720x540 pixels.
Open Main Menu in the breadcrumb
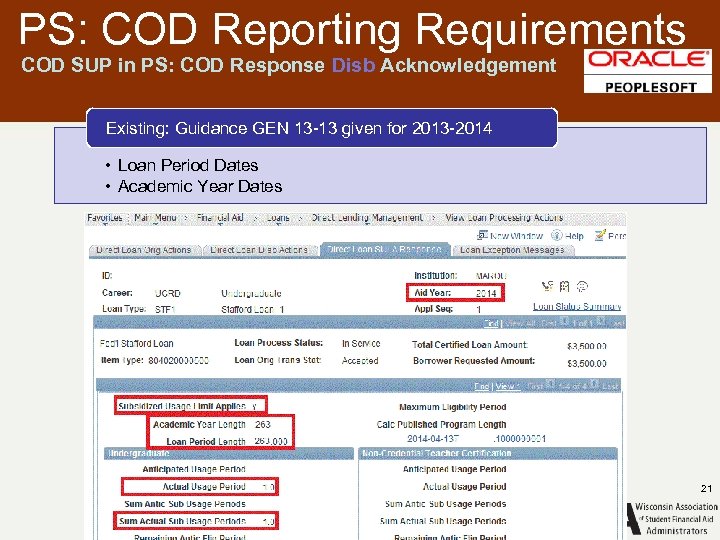click(156, 218)
